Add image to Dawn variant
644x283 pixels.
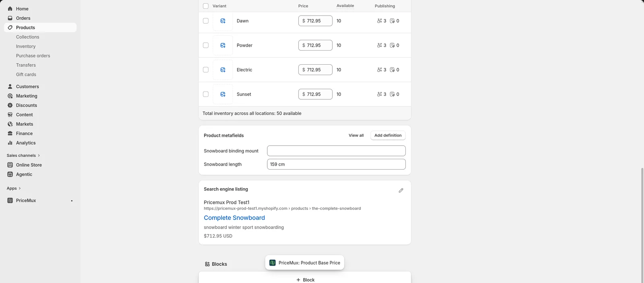pyautogui.click(x=223, y=21)
